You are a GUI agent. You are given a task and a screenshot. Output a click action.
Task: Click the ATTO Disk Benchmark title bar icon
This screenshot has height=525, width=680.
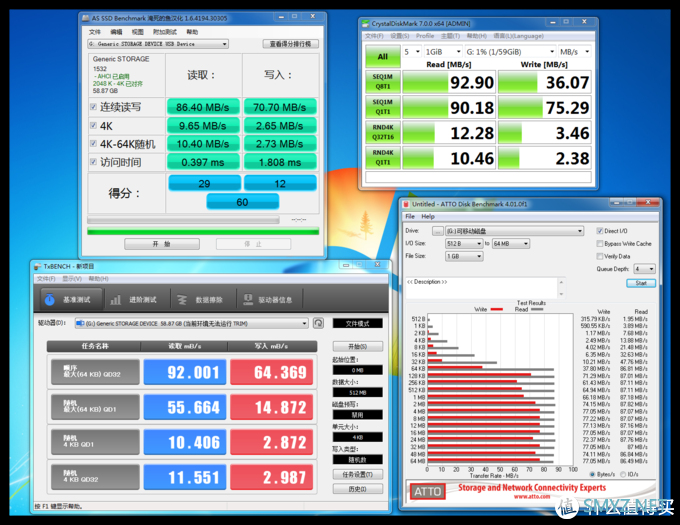pos(406,204)
